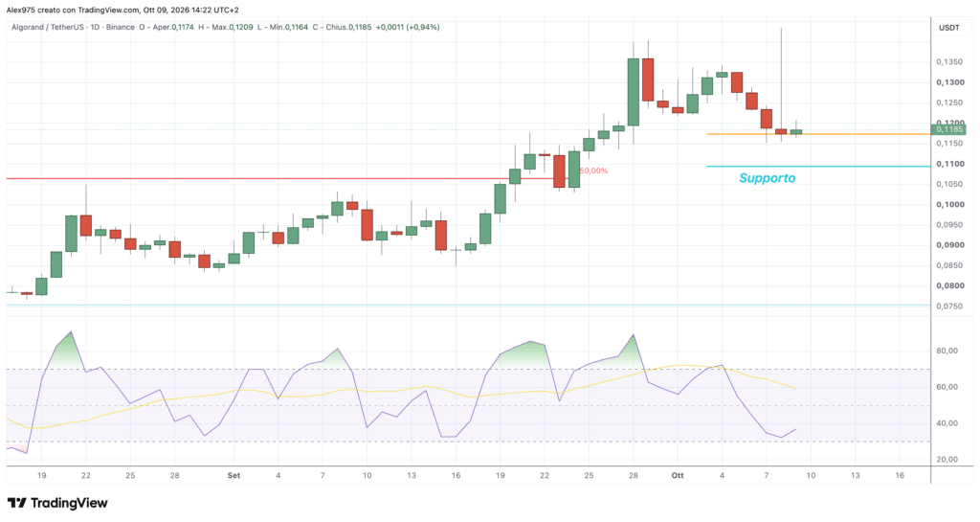The height and width of the screenshot is (522, 980).
Task: Click the 0,1300 price axis label
Action: 948,82
